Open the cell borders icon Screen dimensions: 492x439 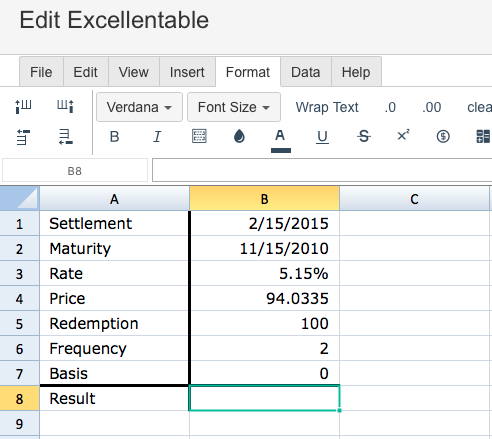tap(199, 136)
